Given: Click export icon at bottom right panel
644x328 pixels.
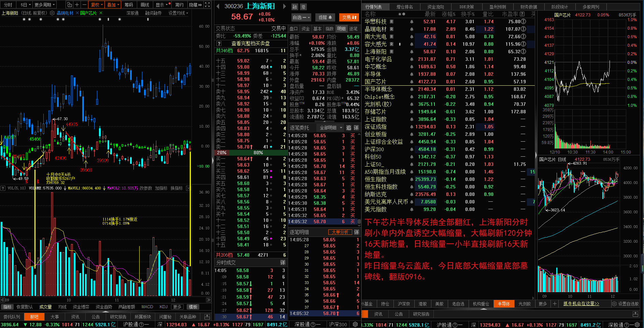Looking at the screenshot, I should (635, 314).
